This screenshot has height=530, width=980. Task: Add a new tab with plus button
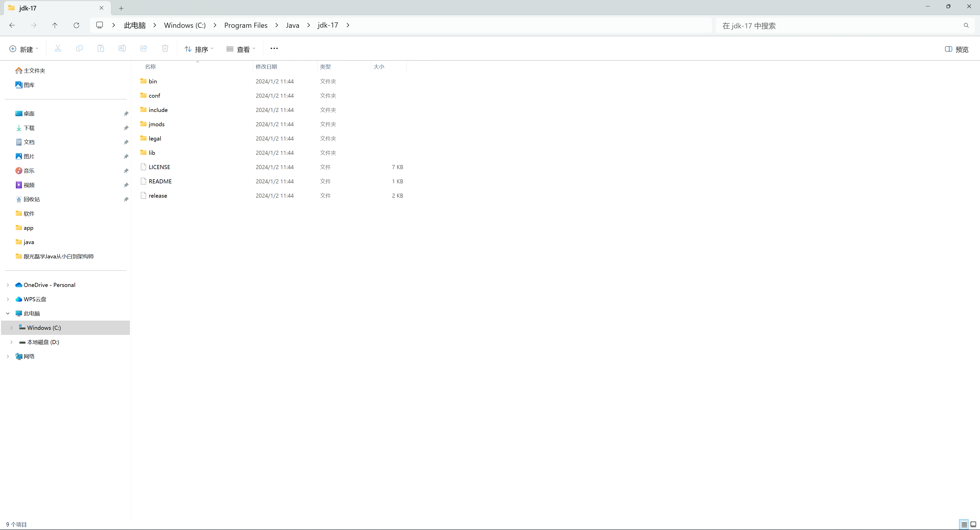[121, 8]
